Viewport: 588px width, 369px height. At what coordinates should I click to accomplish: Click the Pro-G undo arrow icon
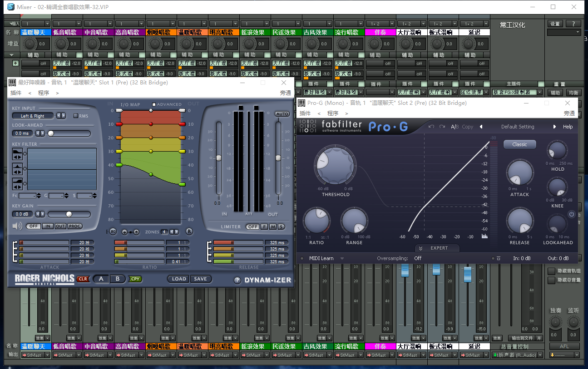click(x=431, y=127)
